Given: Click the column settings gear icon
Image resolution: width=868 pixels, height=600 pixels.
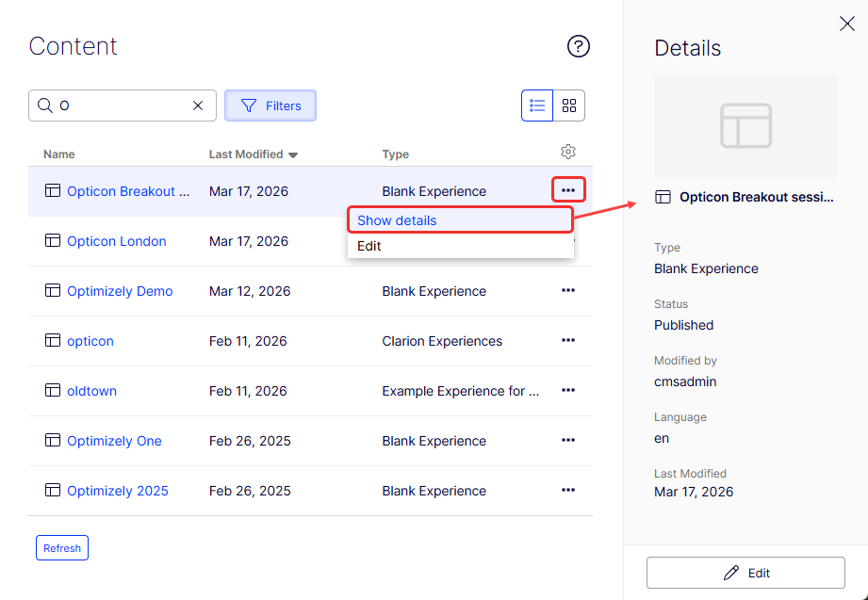Looking at the screenshot, I should 568,152.
